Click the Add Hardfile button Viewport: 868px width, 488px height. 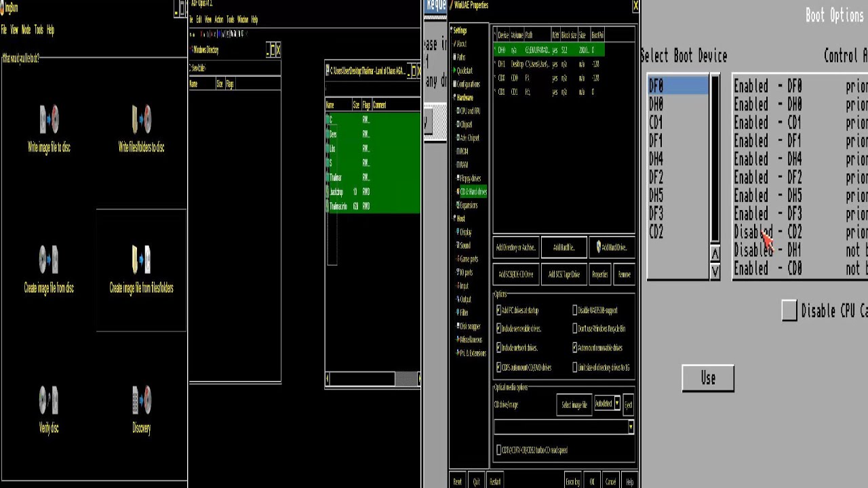pyautogui.click(x=564, y=247)
